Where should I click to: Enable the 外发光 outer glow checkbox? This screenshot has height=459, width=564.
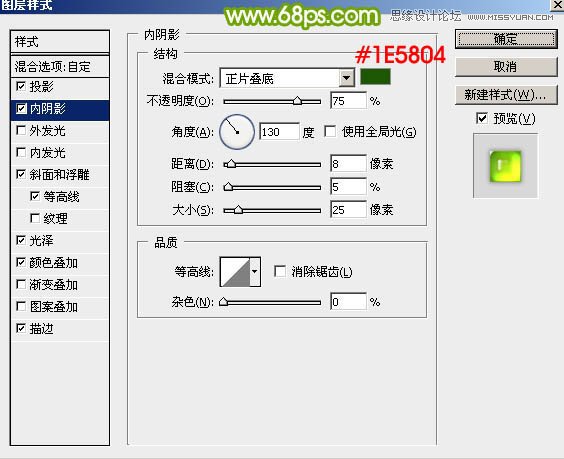click(x=21, y=130)
